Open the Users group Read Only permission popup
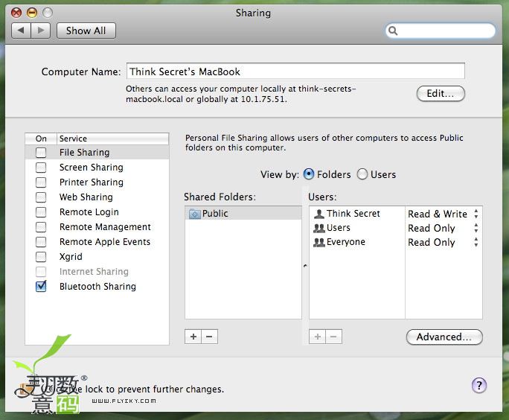The height and width of the screenshot is (420, 509). 444,228
